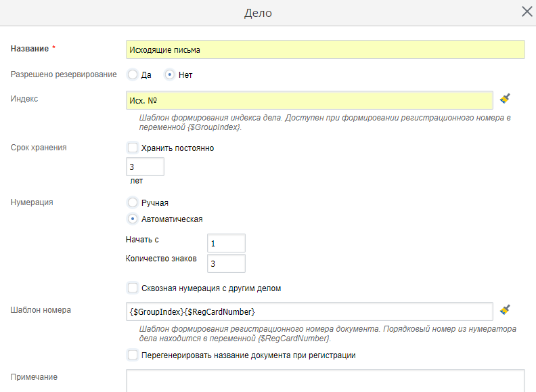This screenshot has width=536, height=392.
Task: Click the brush icon next to the Индекс field
Action: (x=505, y=99)
